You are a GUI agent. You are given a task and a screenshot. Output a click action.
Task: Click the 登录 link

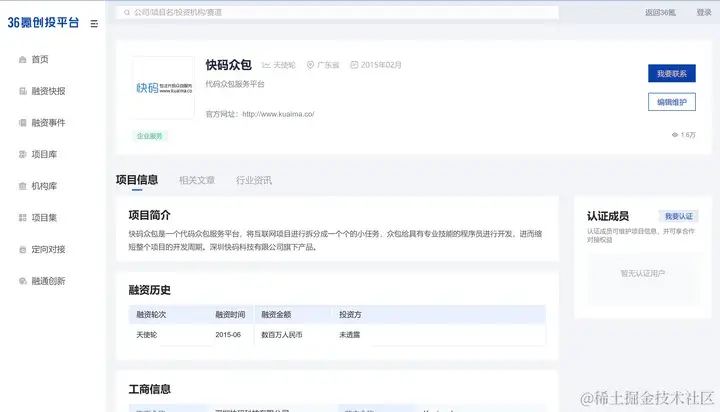click(703, 12)
